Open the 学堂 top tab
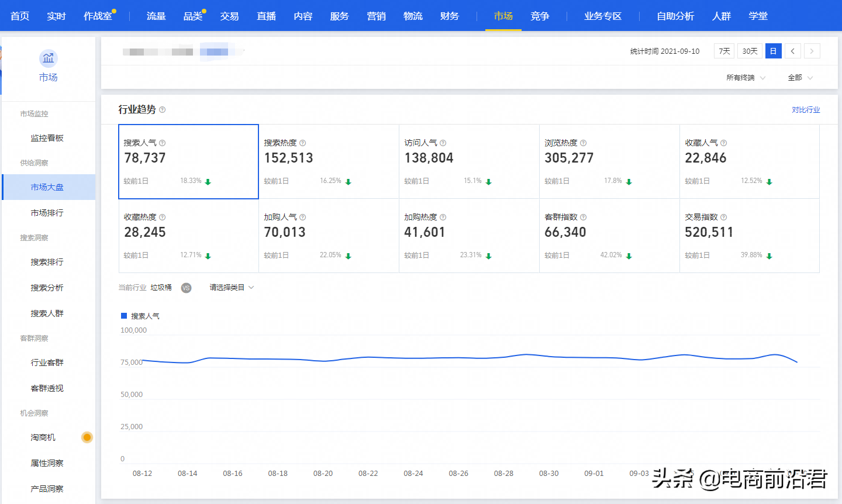This screenshot has height=504, width=842. tap(758, 16)
